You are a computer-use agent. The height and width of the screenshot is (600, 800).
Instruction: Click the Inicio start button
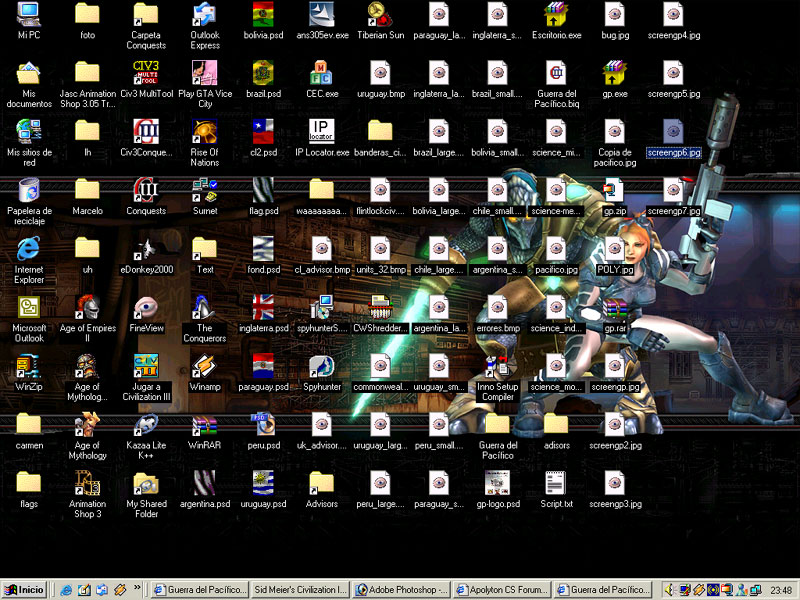(26, 590)
